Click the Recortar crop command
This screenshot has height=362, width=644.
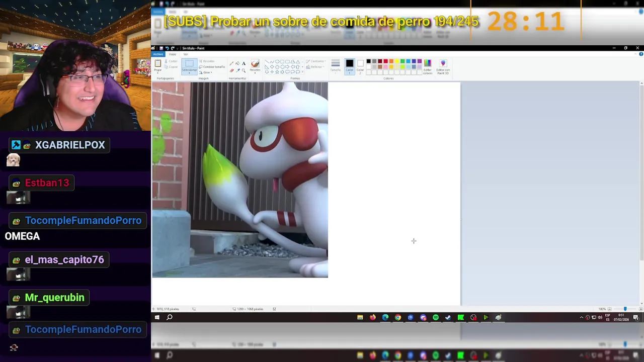pyautogui.click(x=207, y=61)
